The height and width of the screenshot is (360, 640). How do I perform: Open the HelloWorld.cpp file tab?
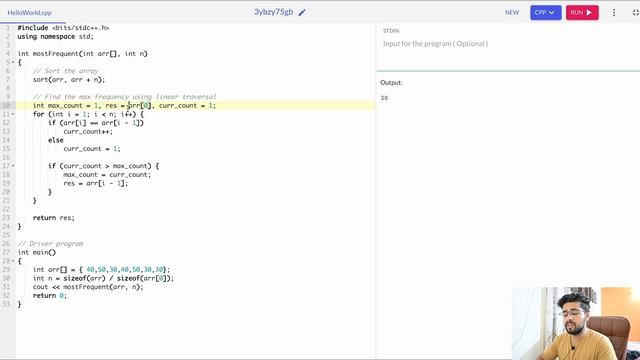coord(29,13)
